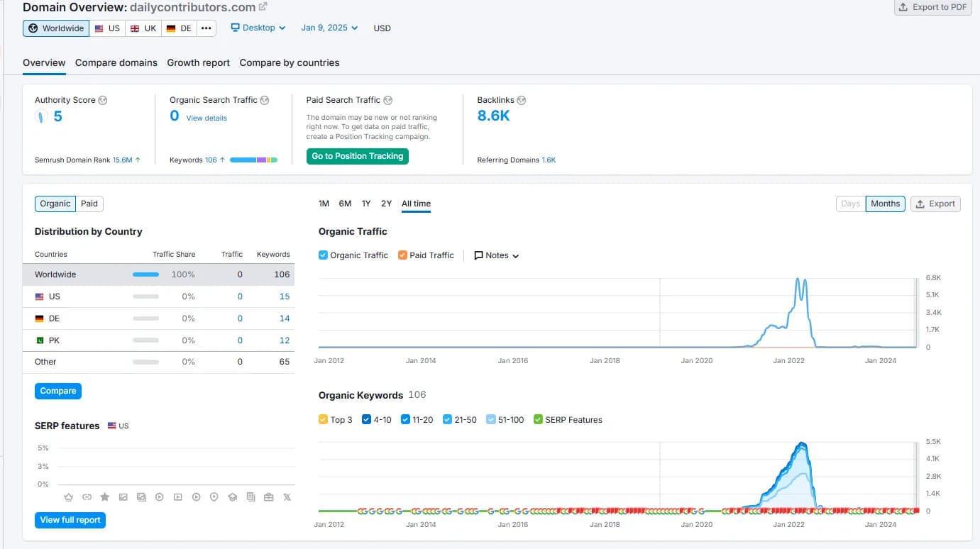980x549 pixels.
Task: Toggle the 21-50 keywords checkbox
Action: point(447,420)
